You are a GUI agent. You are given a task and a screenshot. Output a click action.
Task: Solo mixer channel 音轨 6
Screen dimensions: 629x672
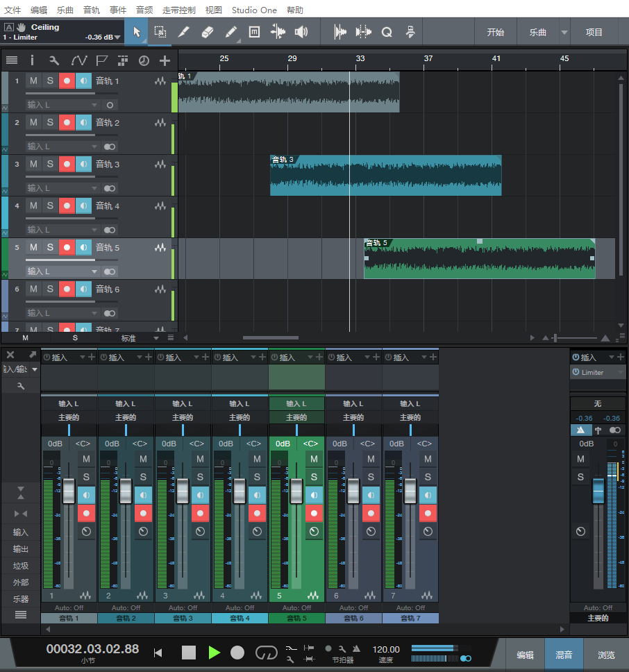click(x=371, y=477)
